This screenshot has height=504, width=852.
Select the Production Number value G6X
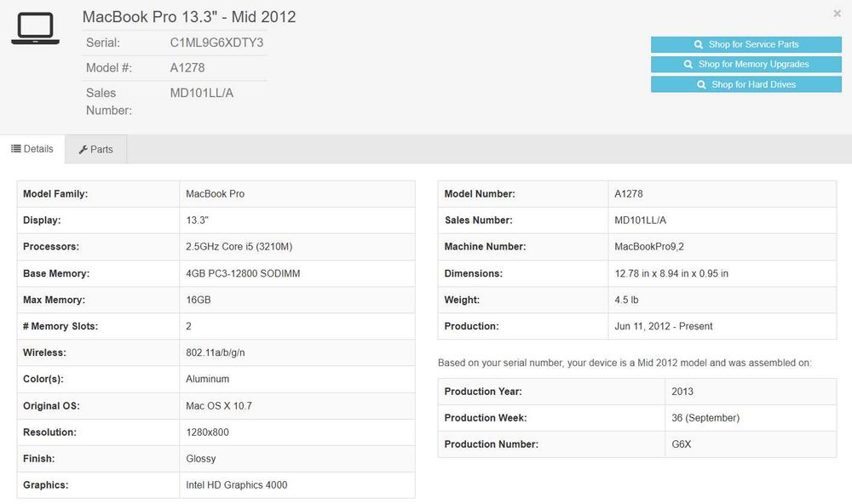[682, 444]
